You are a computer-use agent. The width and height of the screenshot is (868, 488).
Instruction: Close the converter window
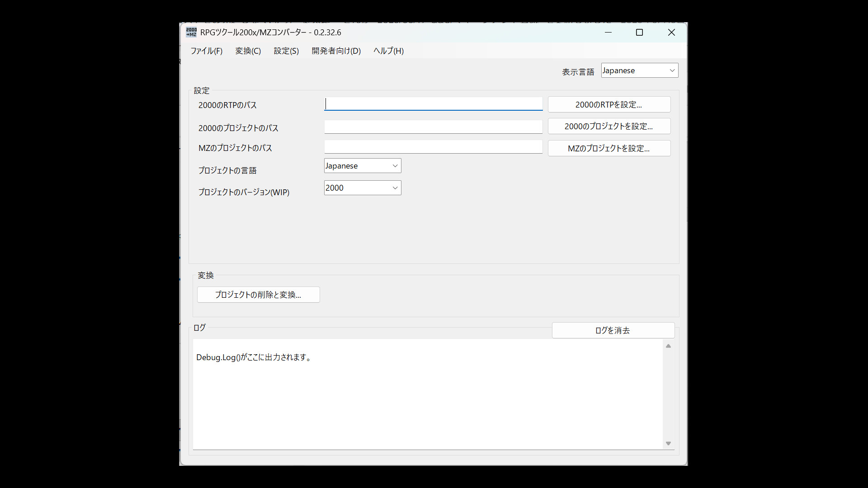(x=671, y=33)
